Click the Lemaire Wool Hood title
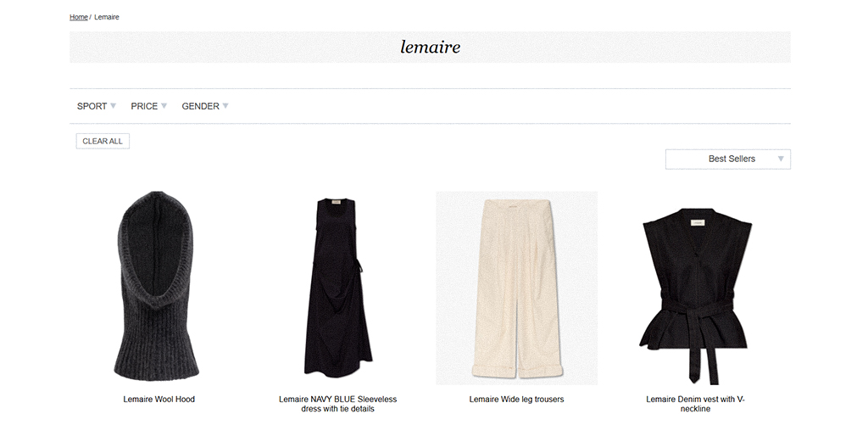Viewport: 868px width, 425px height. (159, 399)
